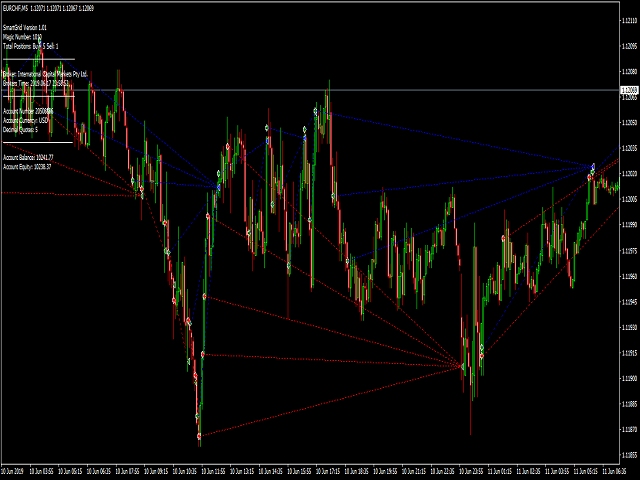
Task: Click the 1.11975 price scale label
Action: pos(630,251)
